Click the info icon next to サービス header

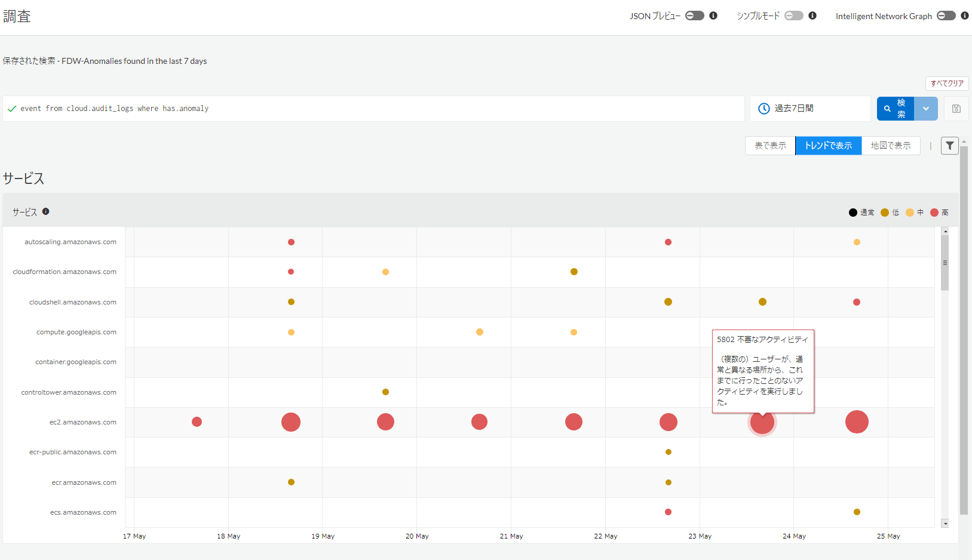[45, 211]
